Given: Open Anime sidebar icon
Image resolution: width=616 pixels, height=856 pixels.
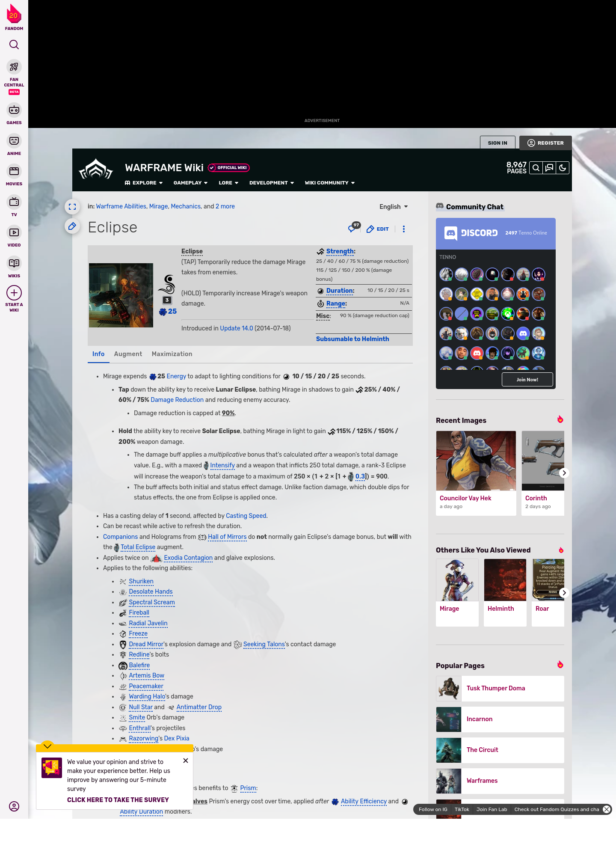Looking at the screenshot, I should coord(14,141).
